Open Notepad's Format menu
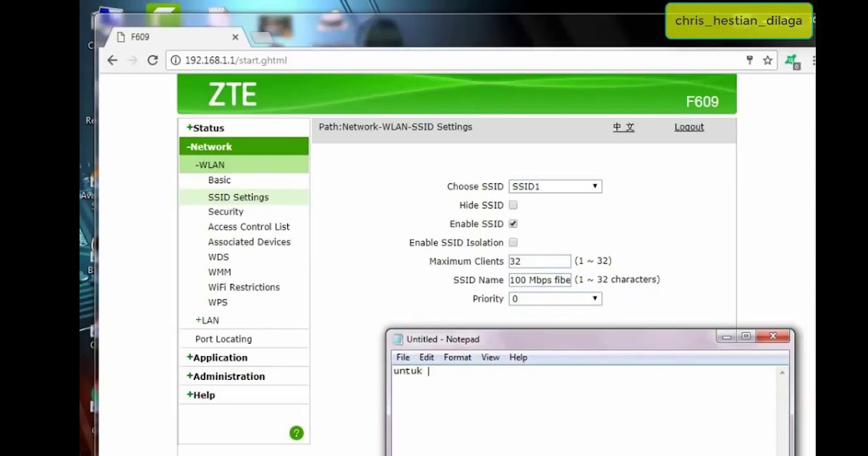The image size is (868, 456). (x=457, y=358)
